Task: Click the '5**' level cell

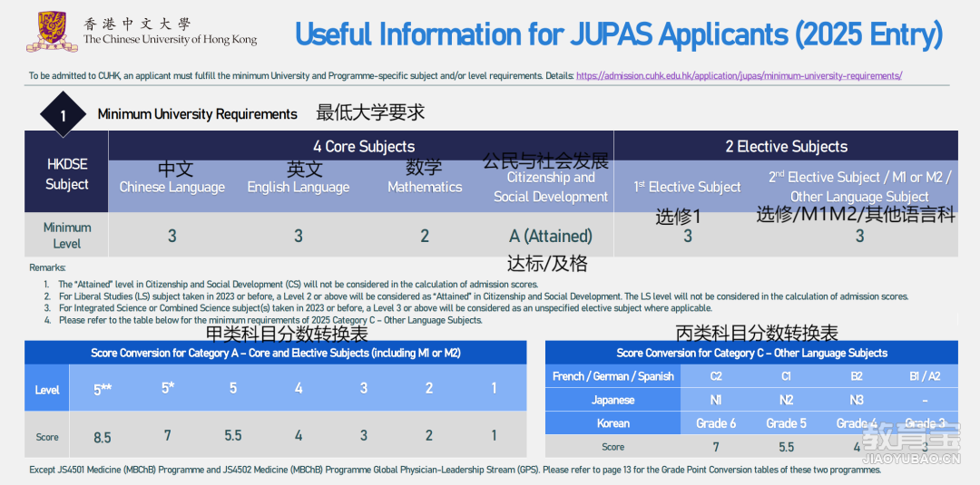Action: [x=103, y=390]
